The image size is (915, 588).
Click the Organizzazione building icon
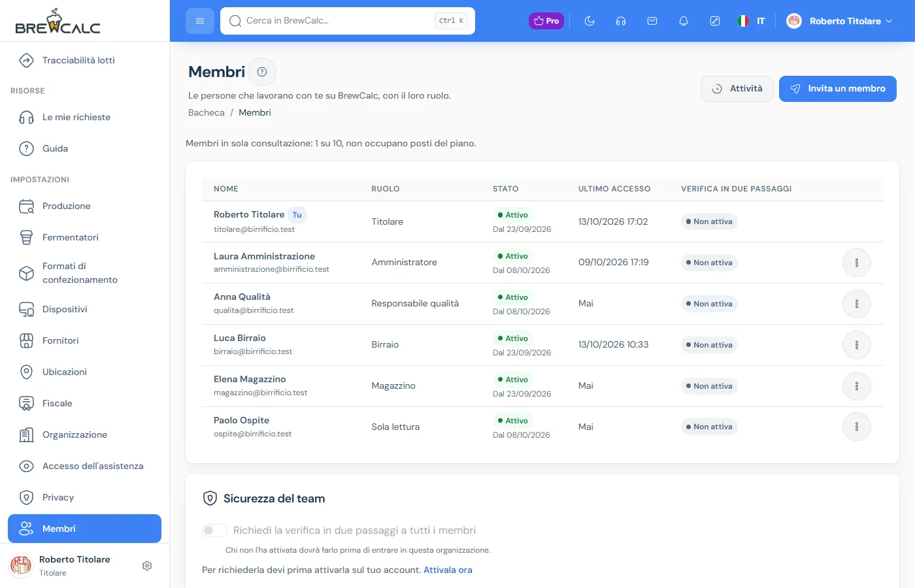(x=26, y=435)
